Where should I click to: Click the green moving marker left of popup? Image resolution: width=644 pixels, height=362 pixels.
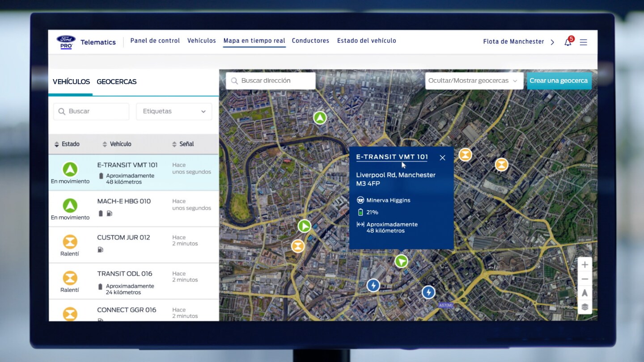(304, 226)
